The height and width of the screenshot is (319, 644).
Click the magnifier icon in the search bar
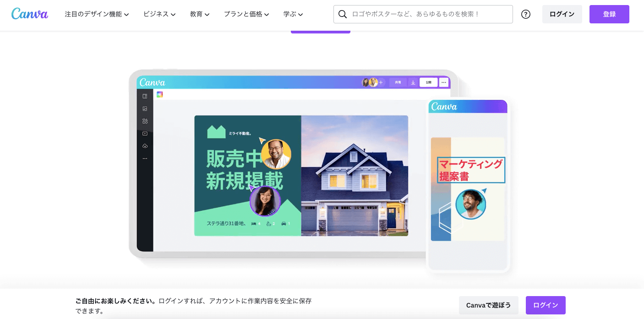click(342, 14)
